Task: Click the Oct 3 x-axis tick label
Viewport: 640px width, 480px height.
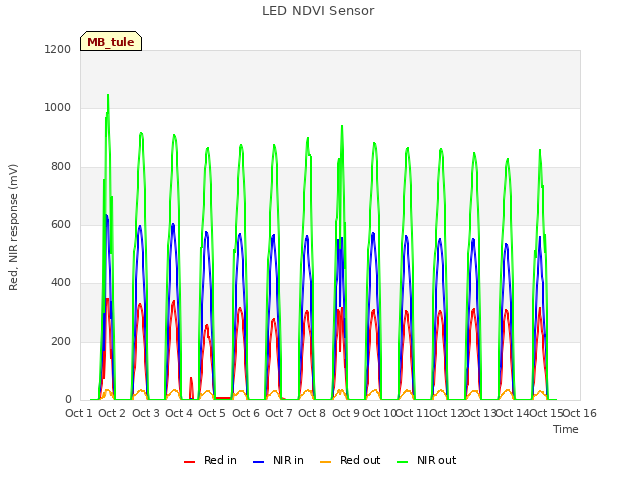Action: pyautogui.click(x=146, y=413)
